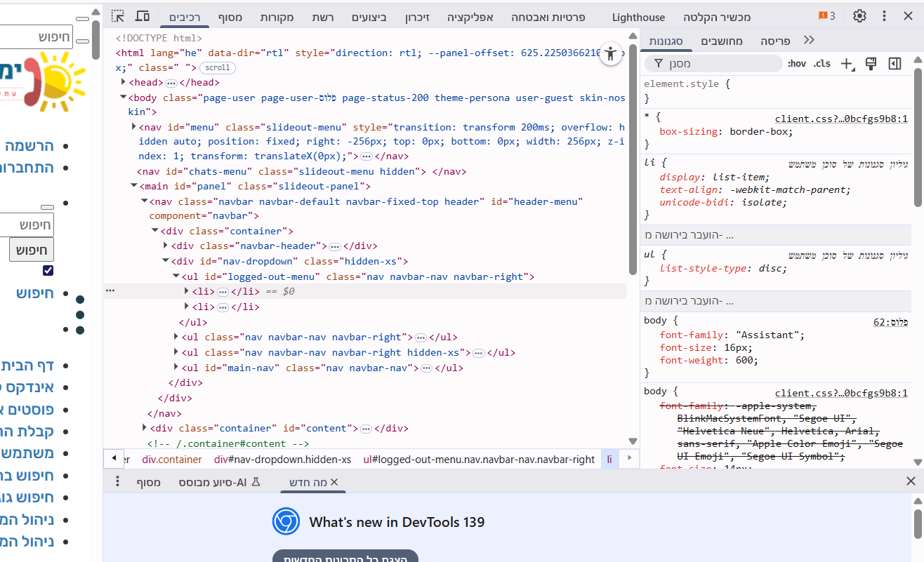Open the paint-roller rendering emulation icon

point(871,64)
